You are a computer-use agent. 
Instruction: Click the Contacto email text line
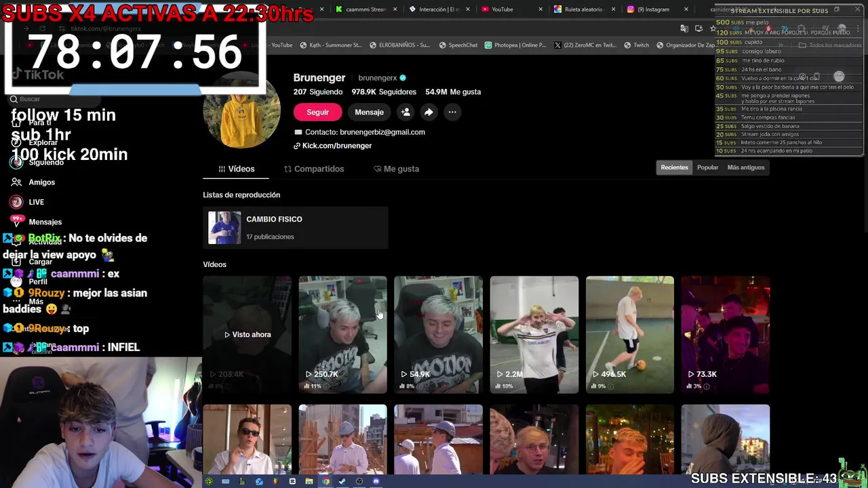(x=359, y=132)
